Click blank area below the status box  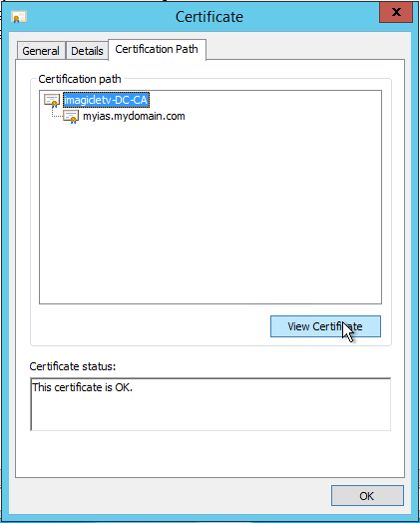tap(210, 453)
